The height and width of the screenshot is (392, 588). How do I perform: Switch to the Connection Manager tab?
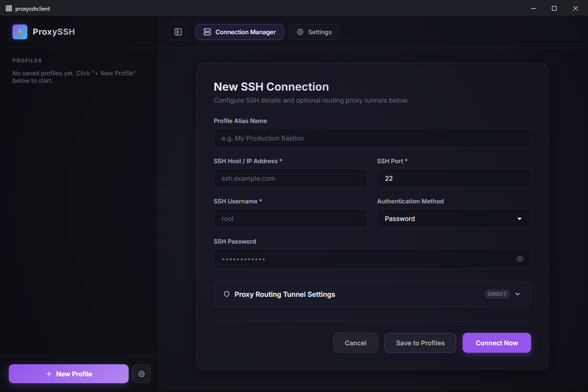click(240, 32)
